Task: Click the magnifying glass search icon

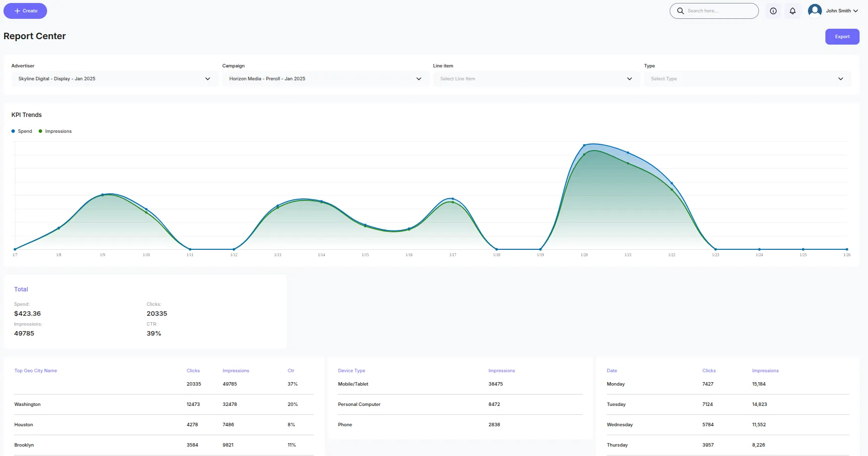Action: point(680,10)
